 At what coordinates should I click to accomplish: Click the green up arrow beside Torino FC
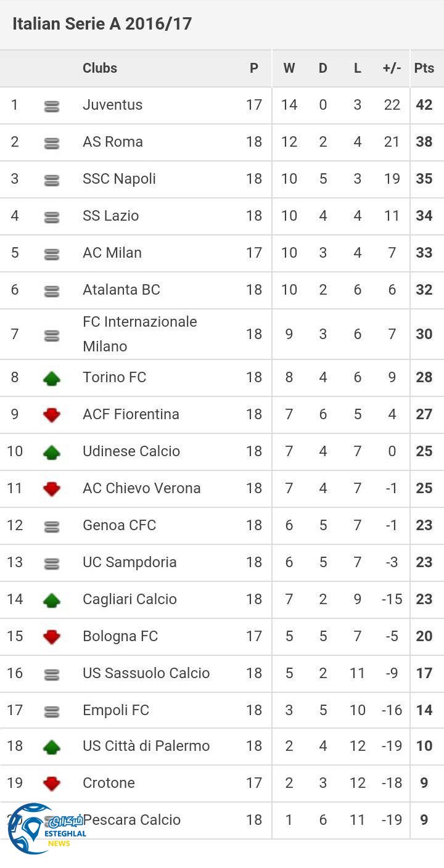(52, 378)
